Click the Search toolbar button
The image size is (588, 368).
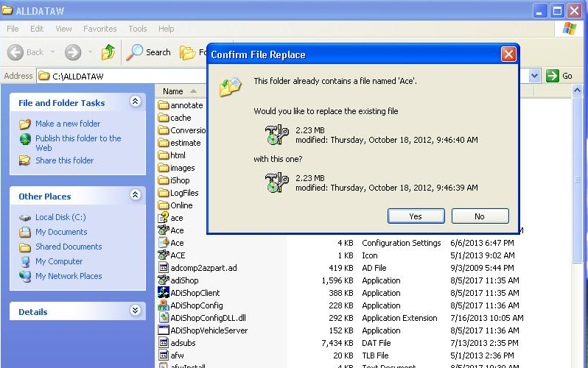click(x=149, y=52)
